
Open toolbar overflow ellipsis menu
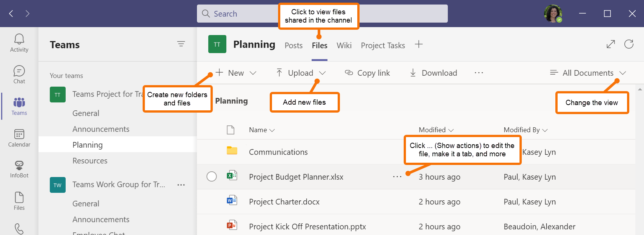[x=479, y=73]
